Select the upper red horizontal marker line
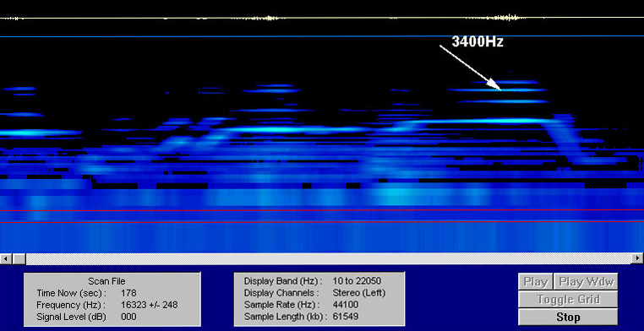 (x=322, y=210)
